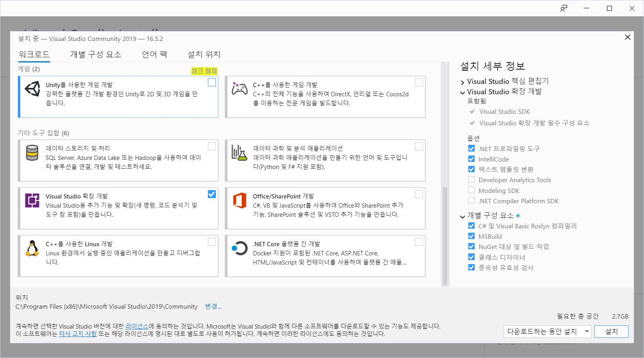Enable data science and analytics workload
This screenshot has height=358, width=644.
point(419,146)
